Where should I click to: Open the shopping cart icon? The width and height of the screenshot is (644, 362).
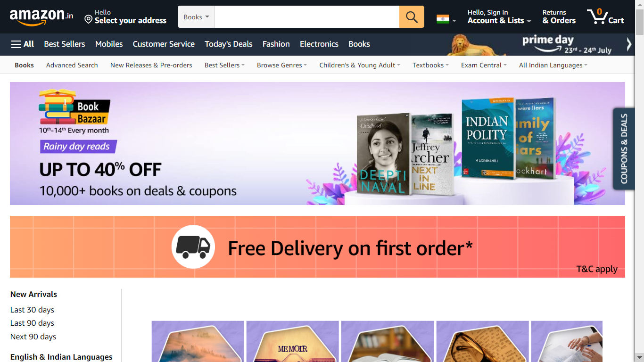pos(606,17)
